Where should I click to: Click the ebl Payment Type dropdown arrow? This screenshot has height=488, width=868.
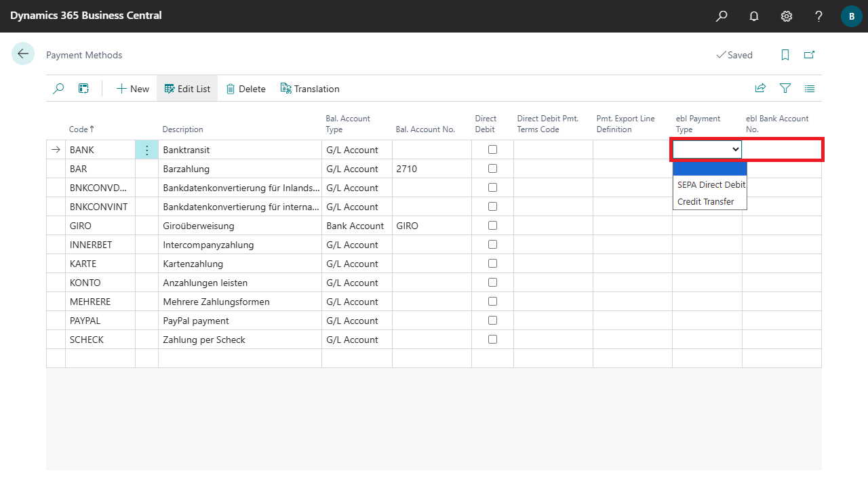coord(736,150)
